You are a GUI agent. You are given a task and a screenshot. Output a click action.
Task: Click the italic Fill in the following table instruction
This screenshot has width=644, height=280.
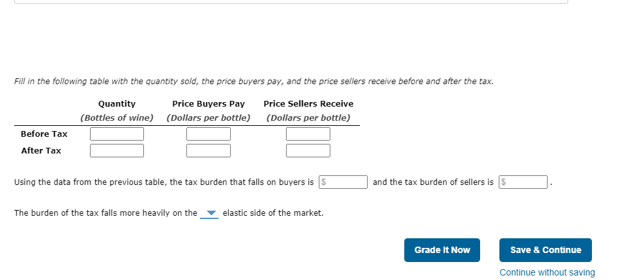click(x=254, y=82)
